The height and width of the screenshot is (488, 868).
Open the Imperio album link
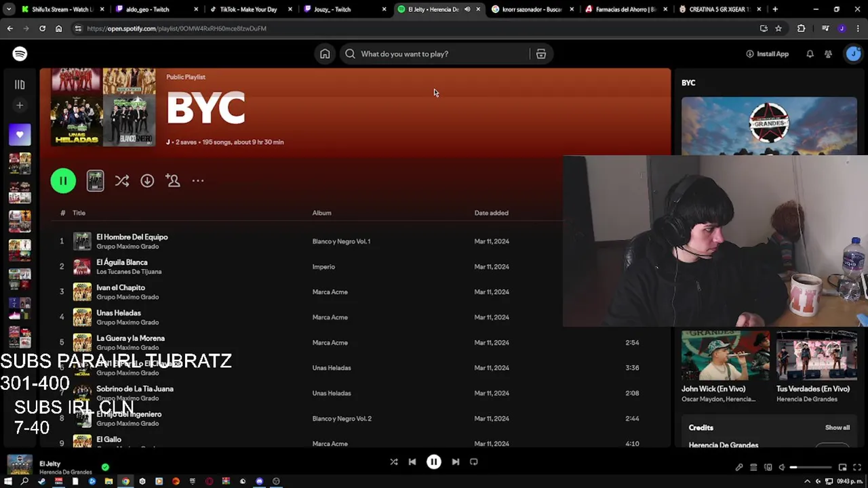click(323, 267)
